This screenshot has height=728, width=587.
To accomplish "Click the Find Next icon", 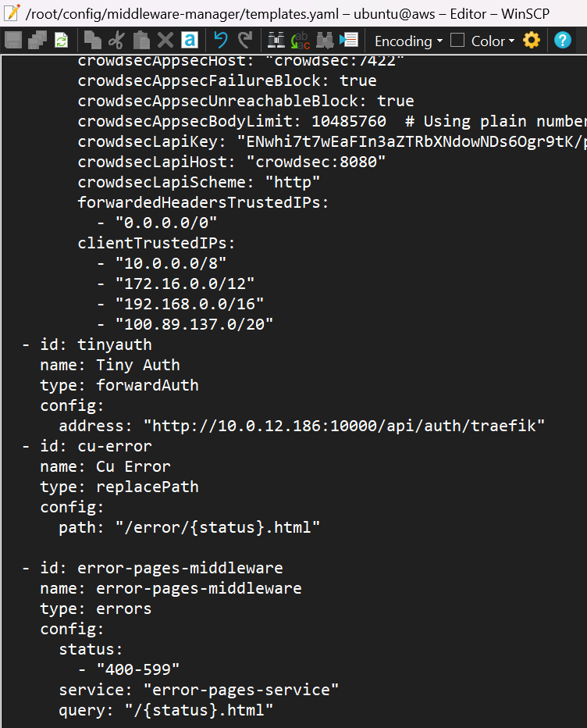I will [x=325, y=41].
